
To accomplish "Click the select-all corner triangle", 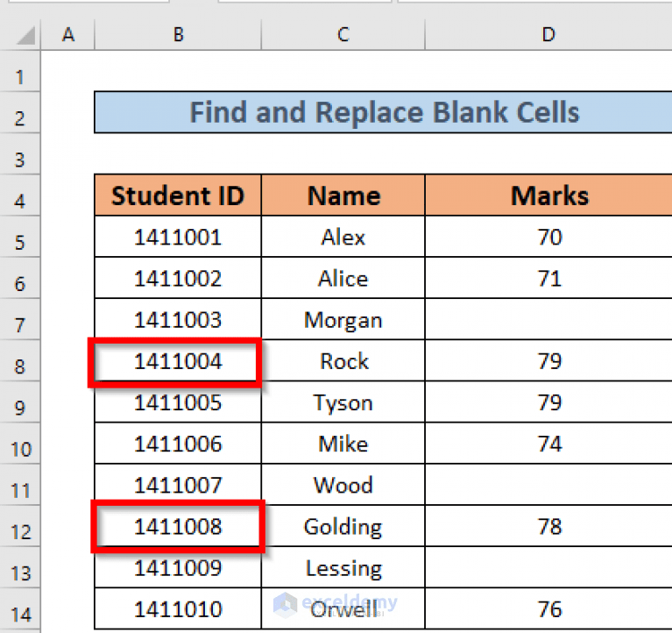I will point(25,35).
